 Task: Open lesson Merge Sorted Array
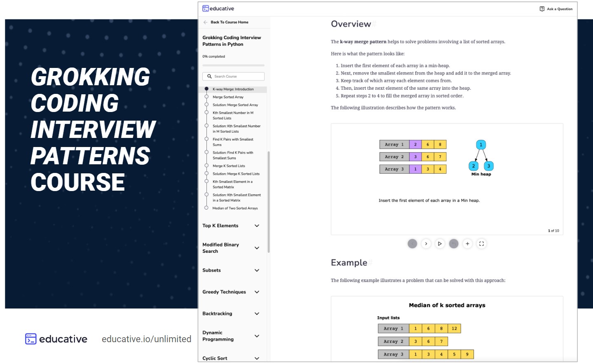228,97
